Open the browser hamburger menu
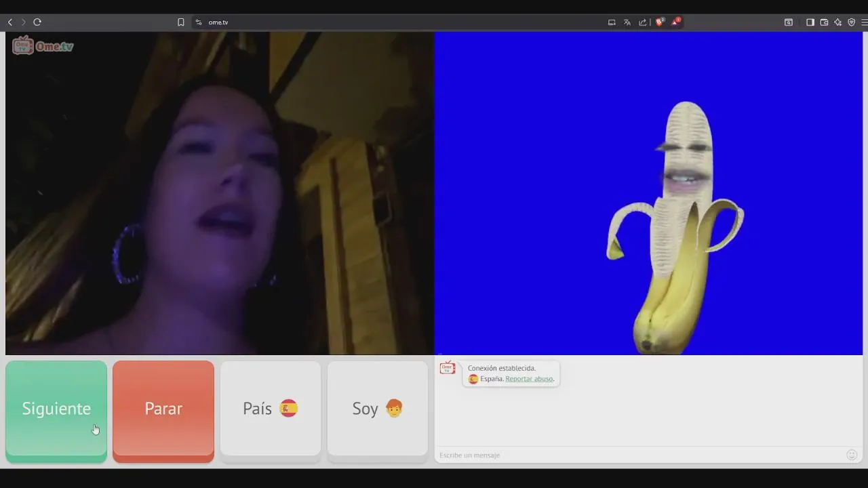The width and height of the screenshot is (868, 488). coord(865,22)
